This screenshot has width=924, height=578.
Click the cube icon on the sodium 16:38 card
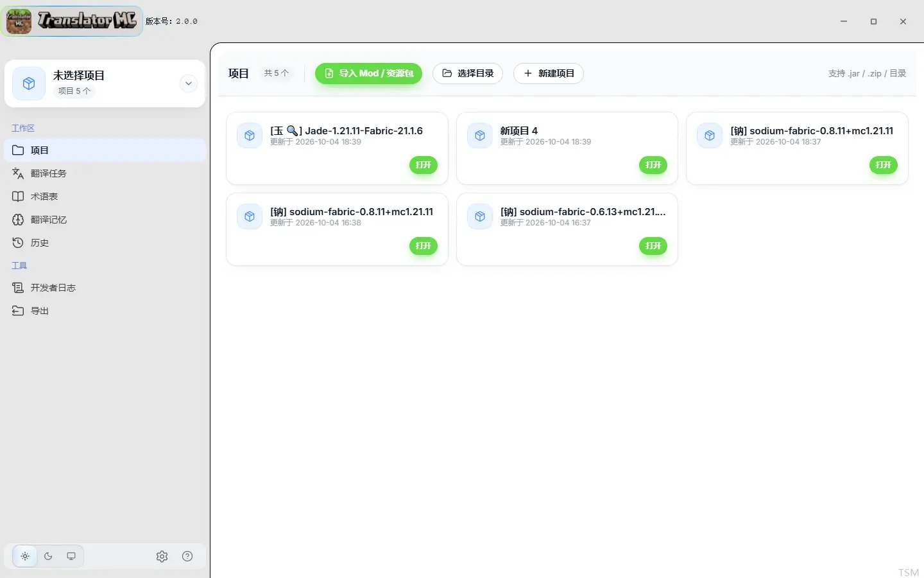coord(250,216)
